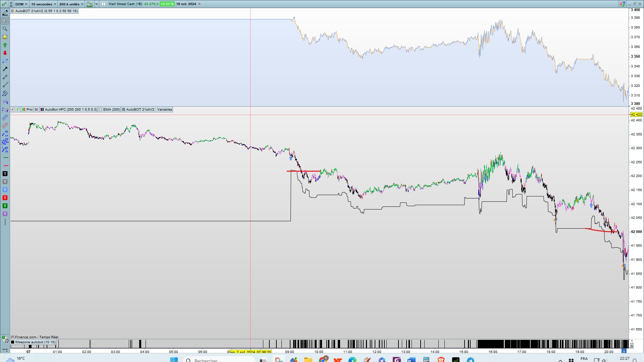This screenshot has width=644, height=362.
Task: Activate the magnifier zoom tool
Action: click(x=5, y=29)
